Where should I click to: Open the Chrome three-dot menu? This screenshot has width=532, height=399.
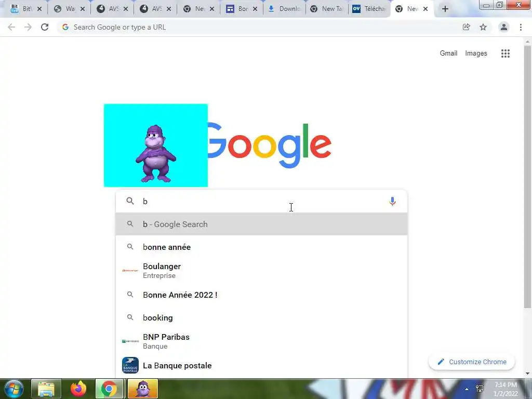pos(521,27)
